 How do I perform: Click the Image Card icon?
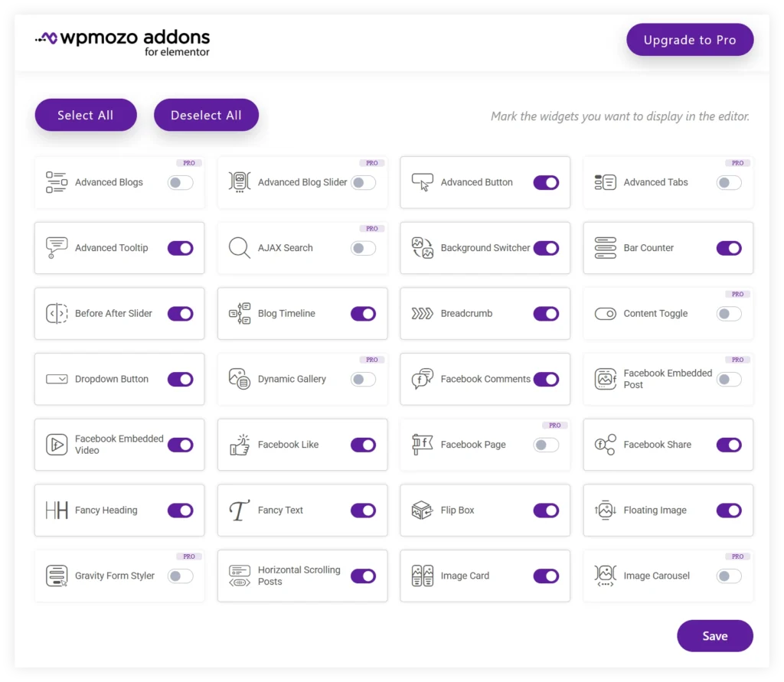(x=423, y=576)
